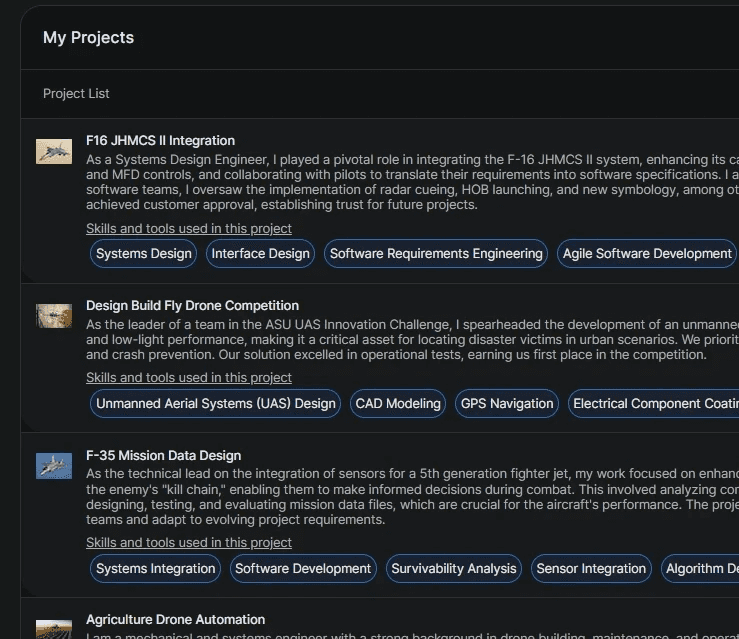
Task: Open the Agriculture Drone Automation thumbnail
Action: click(x=54, y=630)
